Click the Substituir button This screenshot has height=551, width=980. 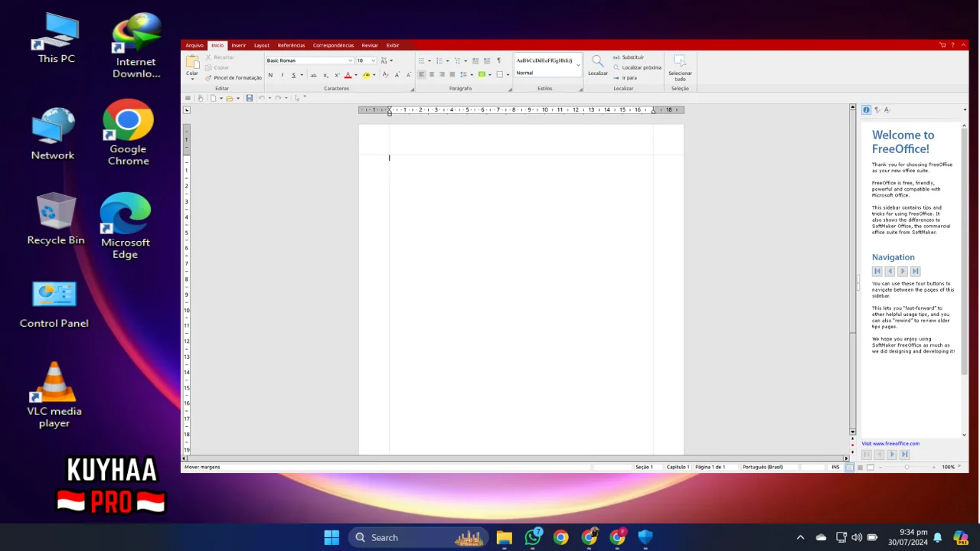[628, 57]
